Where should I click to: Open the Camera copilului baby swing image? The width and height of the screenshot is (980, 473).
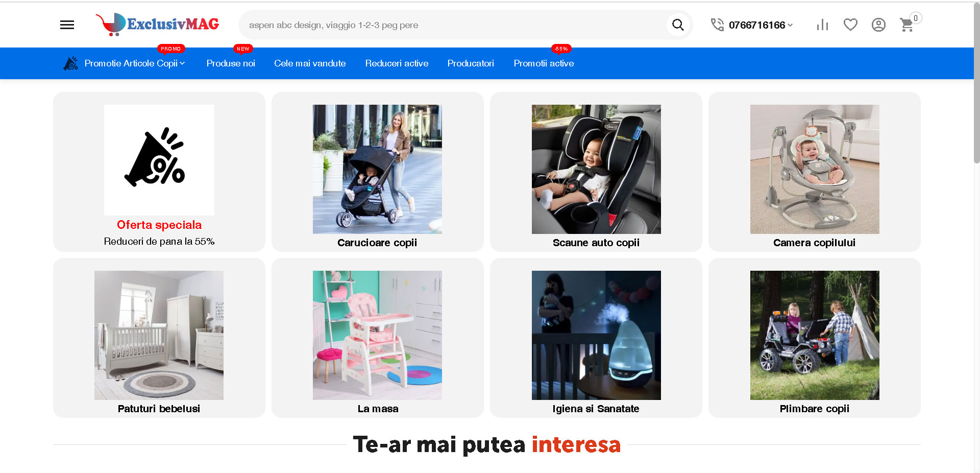click(x=815, y=169)
